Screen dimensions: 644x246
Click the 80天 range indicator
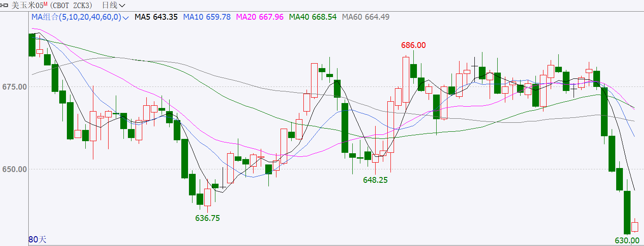[x=37, y=239]
